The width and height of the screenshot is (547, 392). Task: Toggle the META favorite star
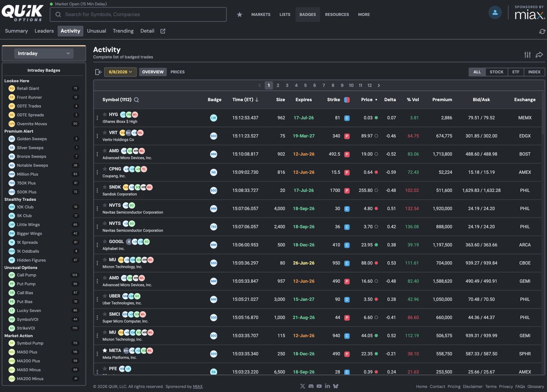[105, 351]
